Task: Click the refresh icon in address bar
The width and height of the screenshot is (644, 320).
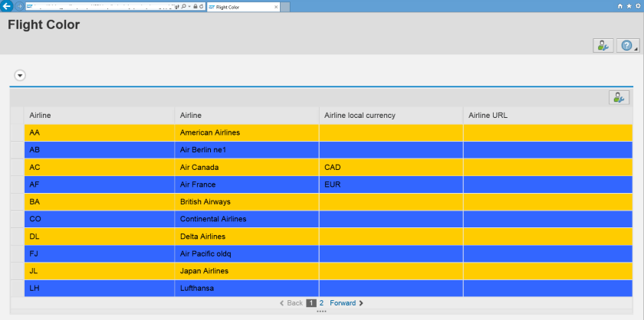Action: pyautogui.click(x=202, y=7)
